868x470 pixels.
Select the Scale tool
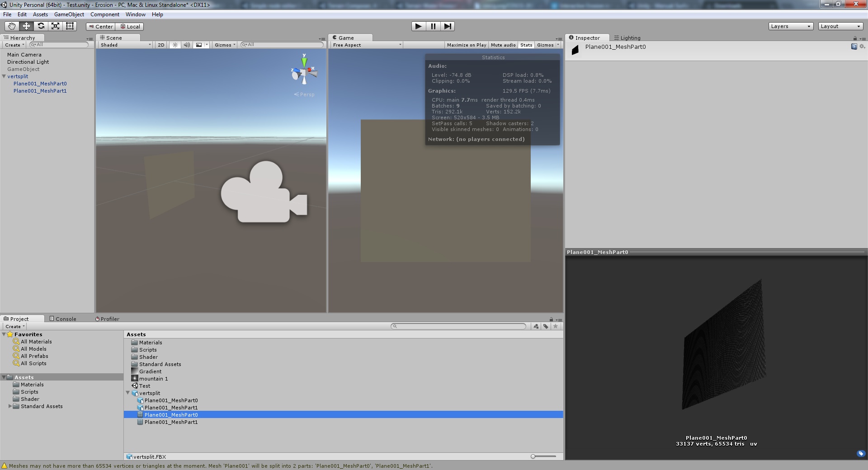click(55, 26)
